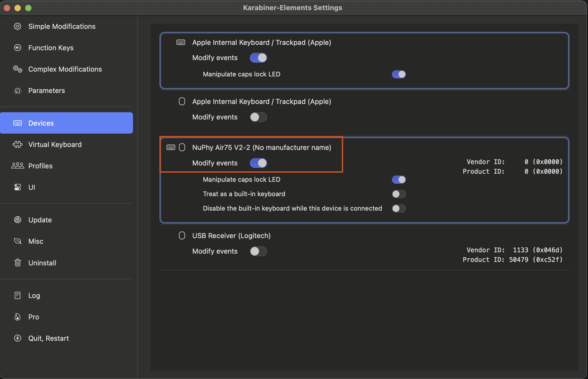Click the Parameters dial icon

(18, 91)
